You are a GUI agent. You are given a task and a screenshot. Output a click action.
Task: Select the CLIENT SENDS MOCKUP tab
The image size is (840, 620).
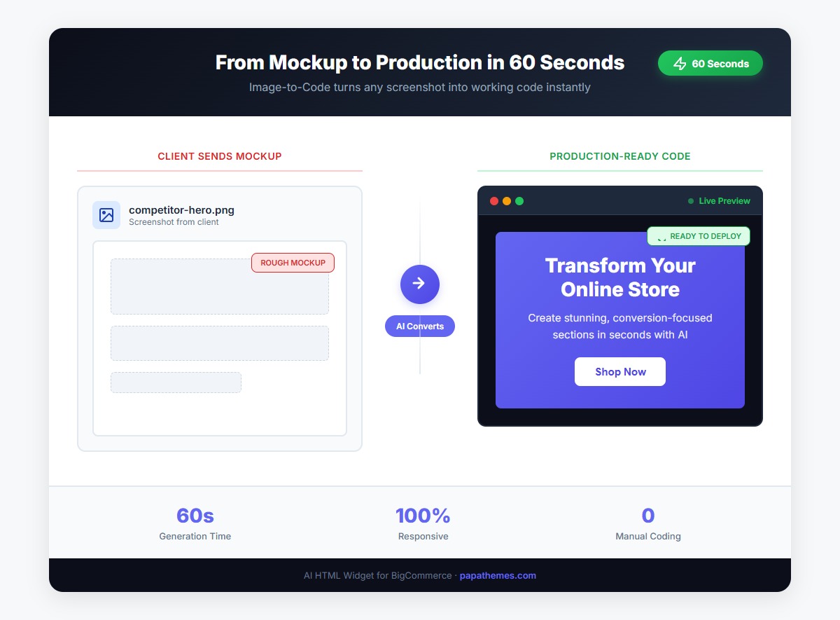(219, 156)
